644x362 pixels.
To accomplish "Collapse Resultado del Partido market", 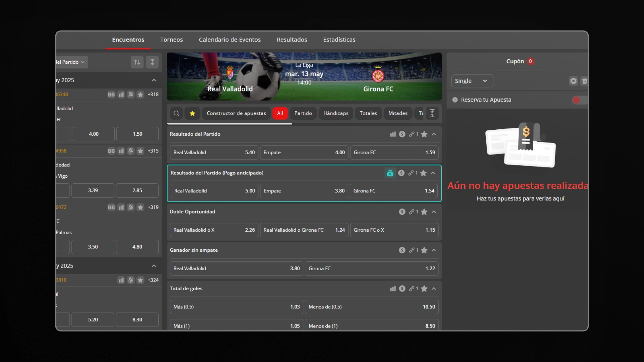I will pos(434,134).
